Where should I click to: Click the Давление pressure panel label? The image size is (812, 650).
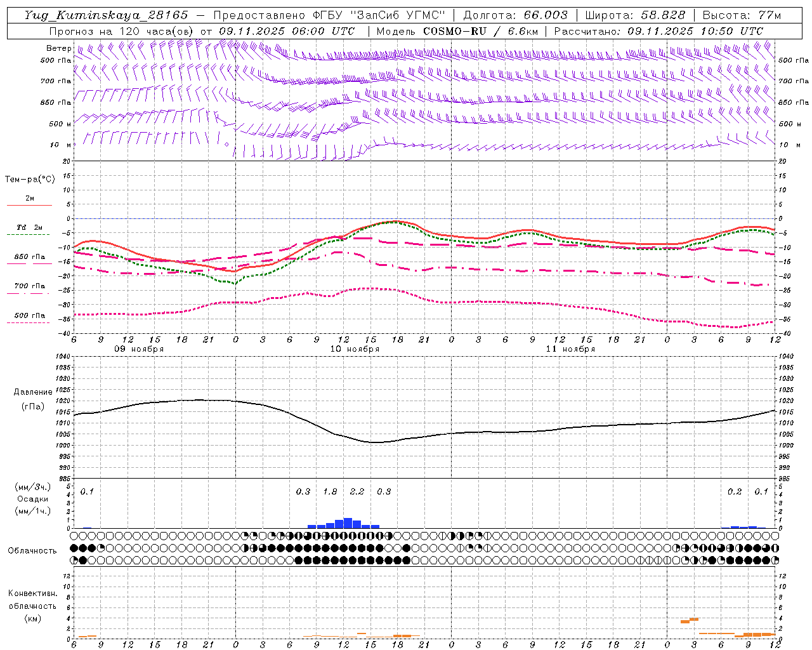tap(33, 392)
